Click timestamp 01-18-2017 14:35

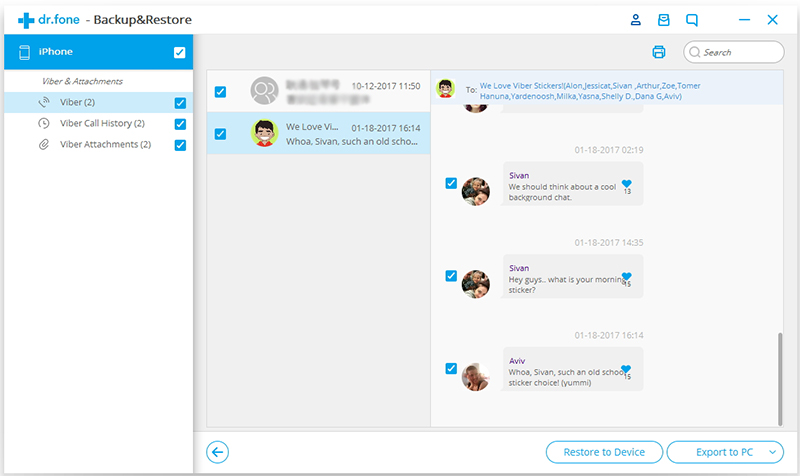point(609,243)
